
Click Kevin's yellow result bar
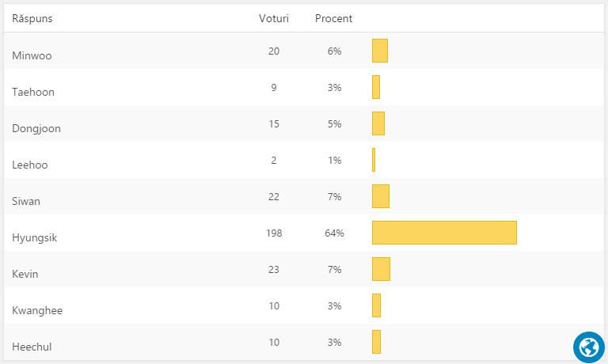coord(381,269)
